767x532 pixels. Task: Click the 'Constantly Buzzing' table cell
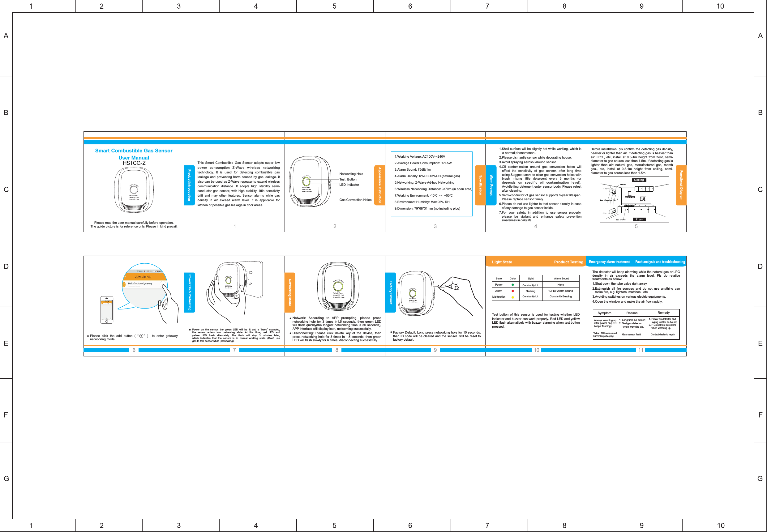pos(561,296)
